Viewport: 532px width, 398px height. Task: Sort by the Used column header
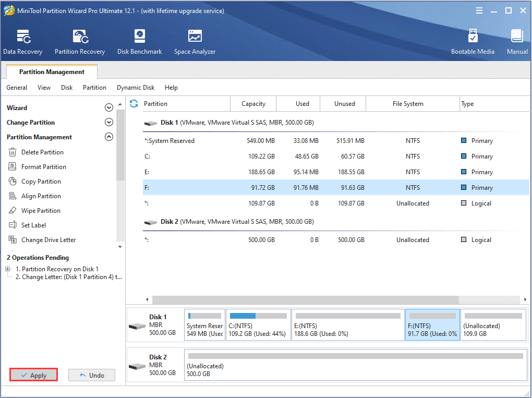(298, 103)
